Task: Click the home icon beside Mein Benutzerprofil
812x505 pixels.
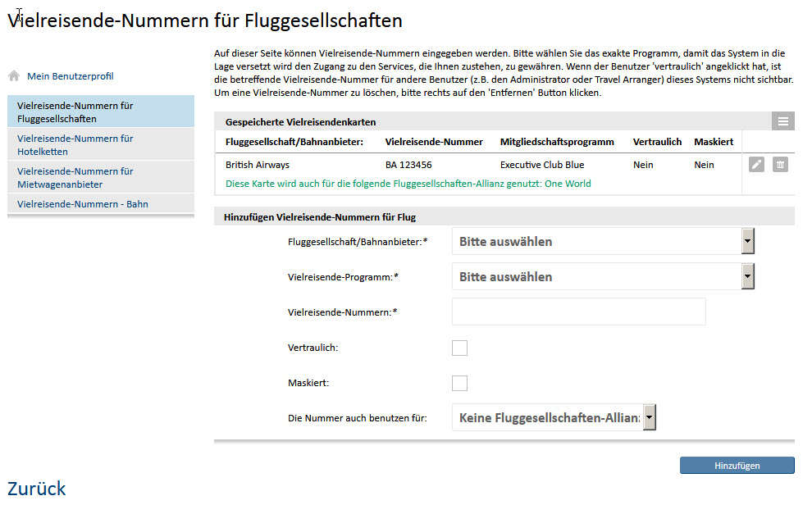Action: click(14, 76)
